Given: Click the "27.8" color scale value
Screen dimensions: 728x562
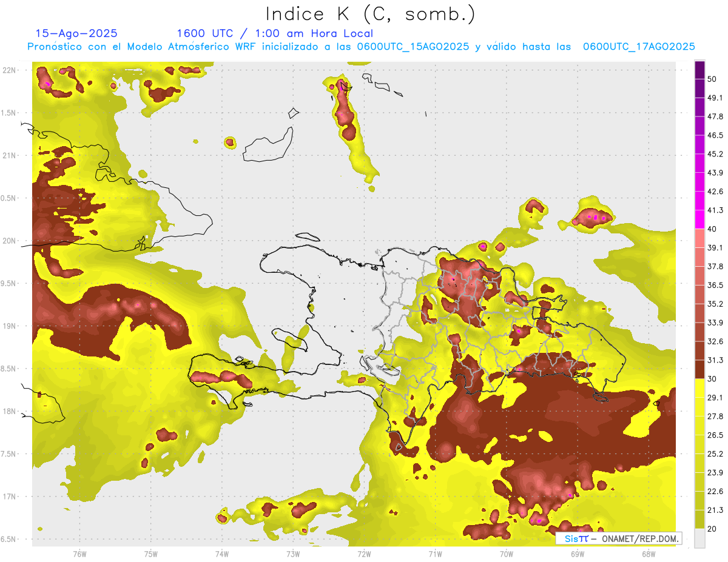Looking at the screenshot, I should pyautogui.click(x=715, y=416).
